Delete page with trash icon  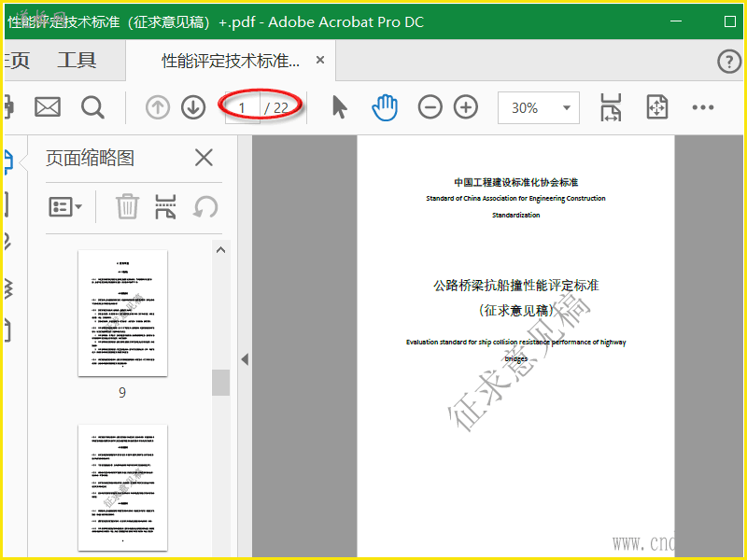(x=127, y=206)
